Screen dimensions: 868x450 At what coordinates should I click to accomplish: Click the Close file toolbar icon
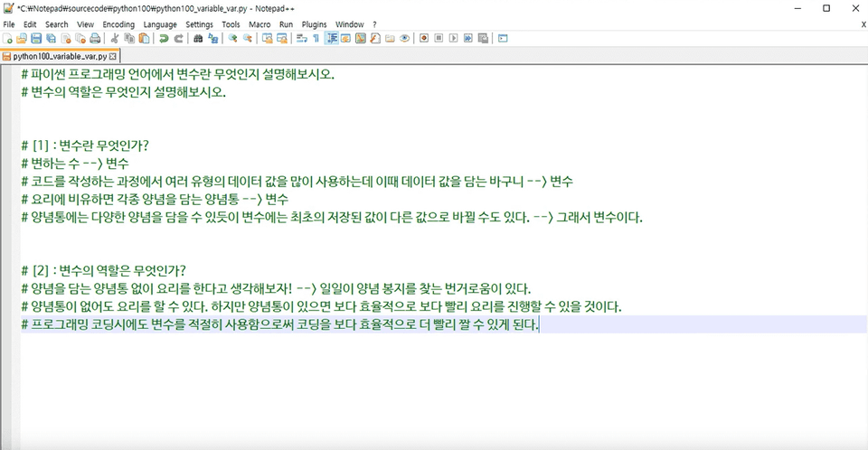coord(66,38)
